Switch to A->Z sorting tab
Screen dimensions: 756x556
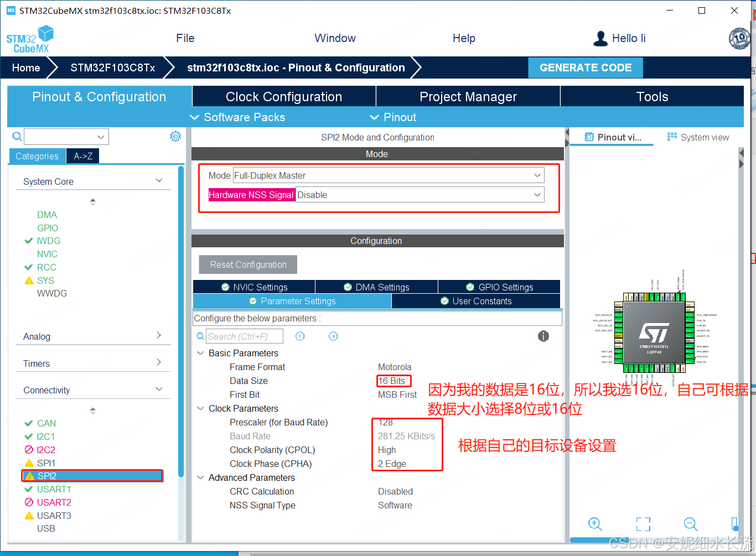click(x=83, y=156)
